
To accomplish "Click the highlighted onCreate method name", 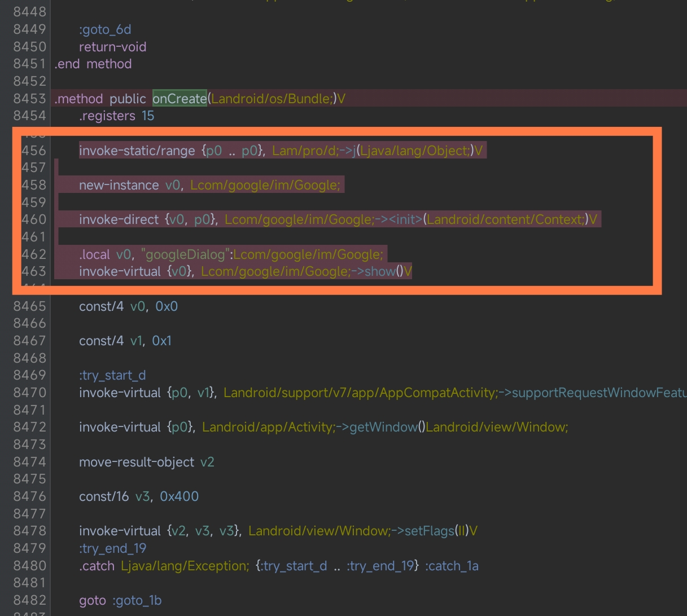I will point(180,99).
